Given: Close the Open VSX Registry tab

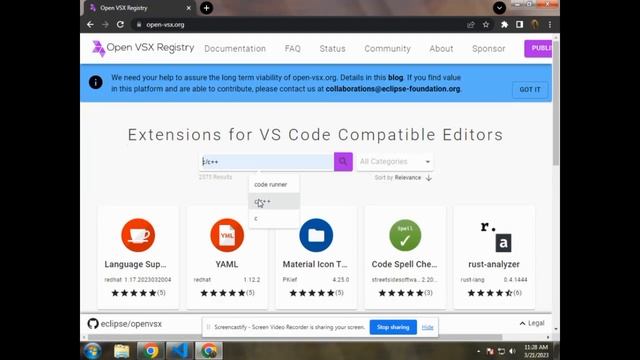Looking at the screenshot, I should 189,8.
